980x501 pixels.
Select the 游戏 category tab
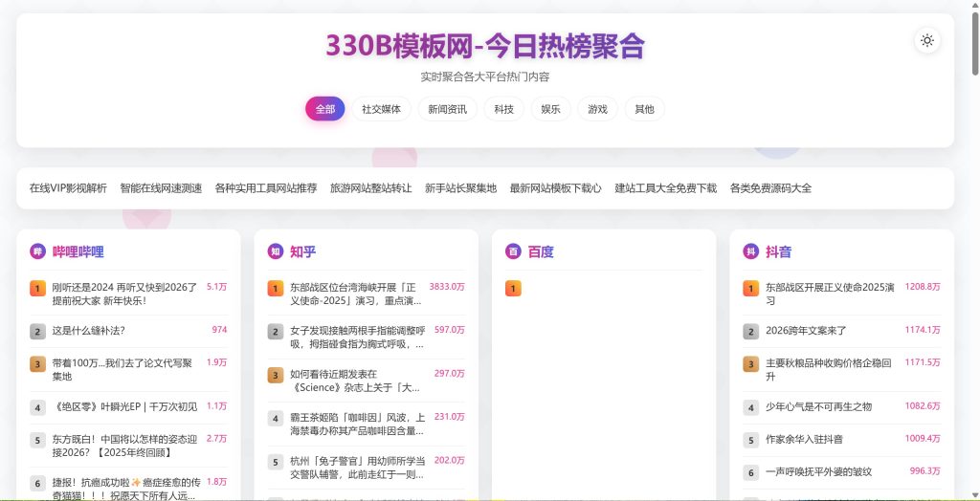[x=597, y=109]
